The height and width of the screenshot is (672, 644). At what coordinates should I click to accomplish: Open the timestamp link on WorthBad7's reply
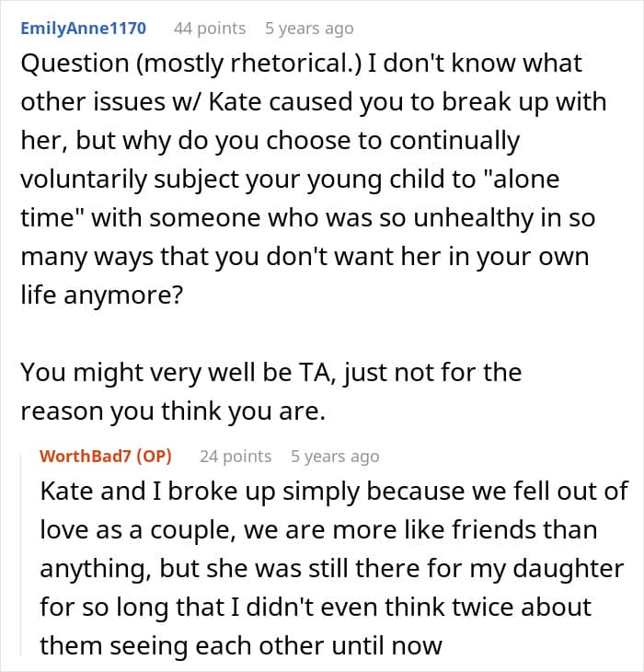tap(335, 456)
